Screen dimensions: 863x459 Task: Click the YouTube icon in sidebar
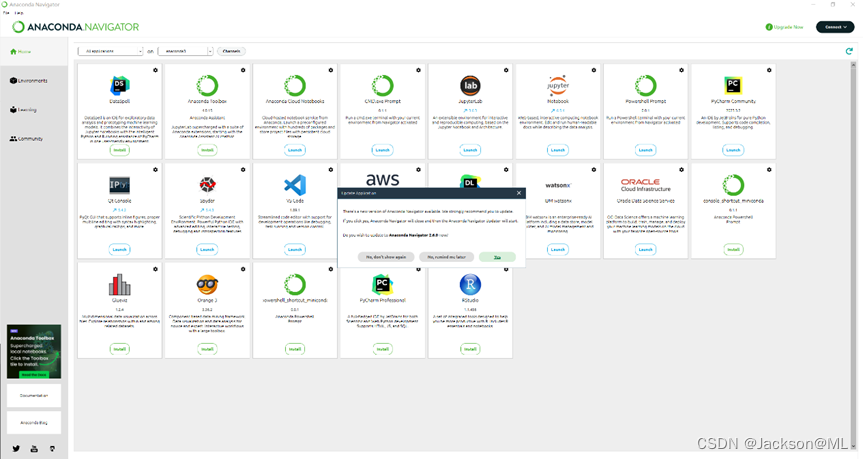click(x=34, y=449)
